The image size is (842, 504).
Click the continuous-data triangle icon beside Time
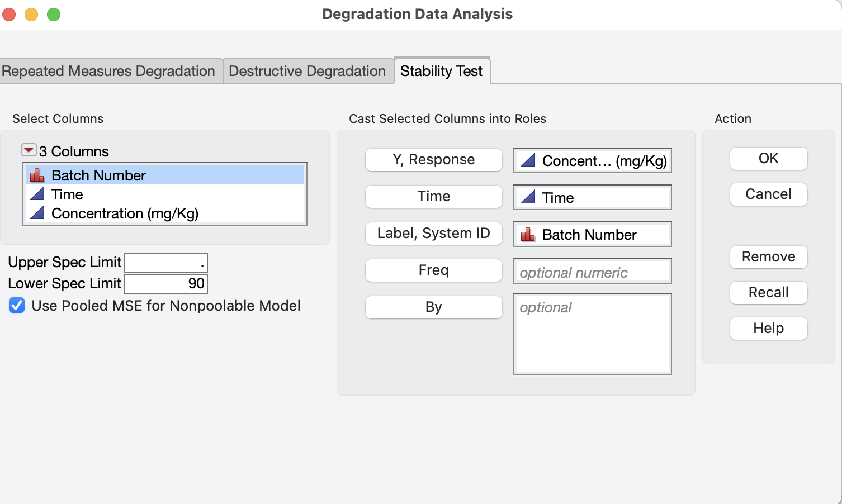pos(37,194)
